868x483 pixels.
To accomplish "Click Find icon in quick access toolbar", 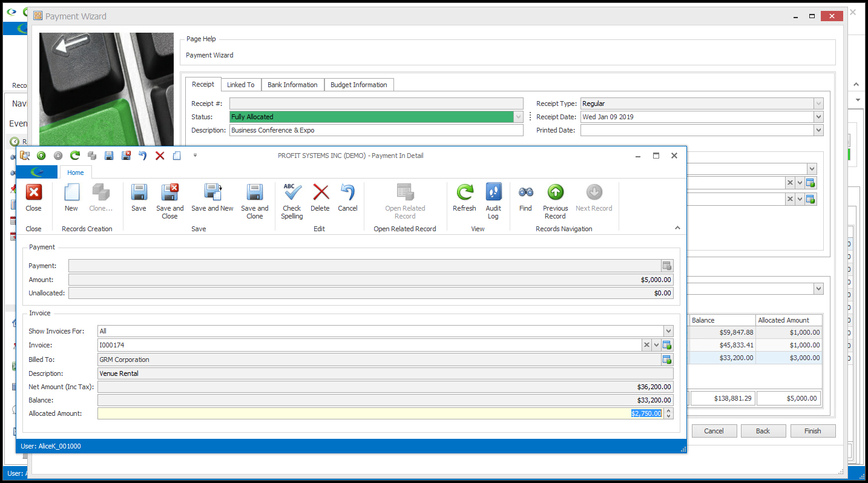I will pos(25,156).
